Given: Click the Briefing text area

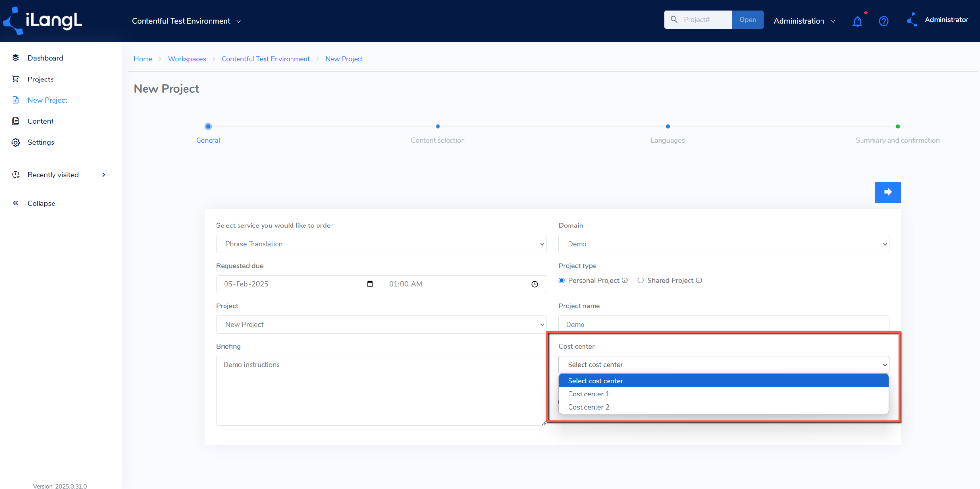Looking at the screenshot, I should 382,390.
